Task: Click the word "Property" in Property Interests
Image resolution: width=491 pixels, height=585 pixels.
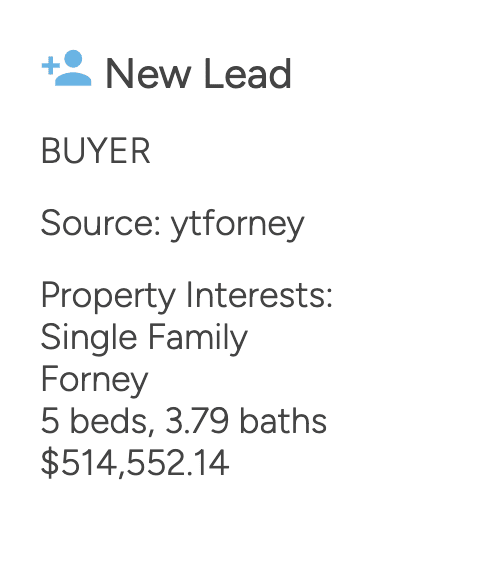Action: tap(108, 297)
